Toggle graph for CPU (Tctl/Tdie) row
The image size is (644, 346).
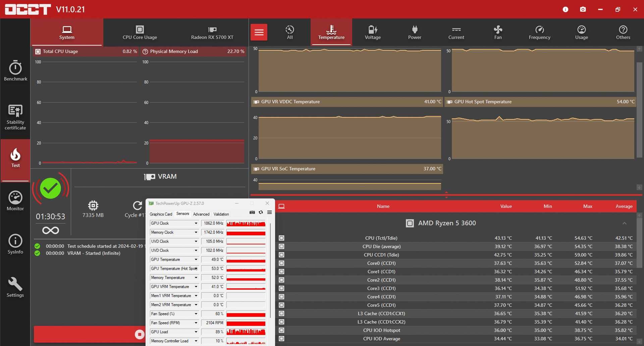(x=282, y=238)
